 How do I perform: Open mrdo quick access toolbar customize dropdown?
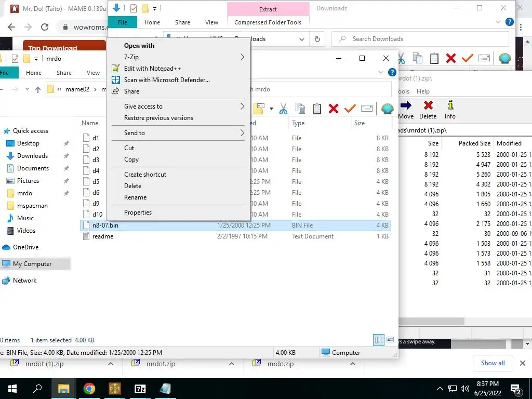tap(36, 59)
